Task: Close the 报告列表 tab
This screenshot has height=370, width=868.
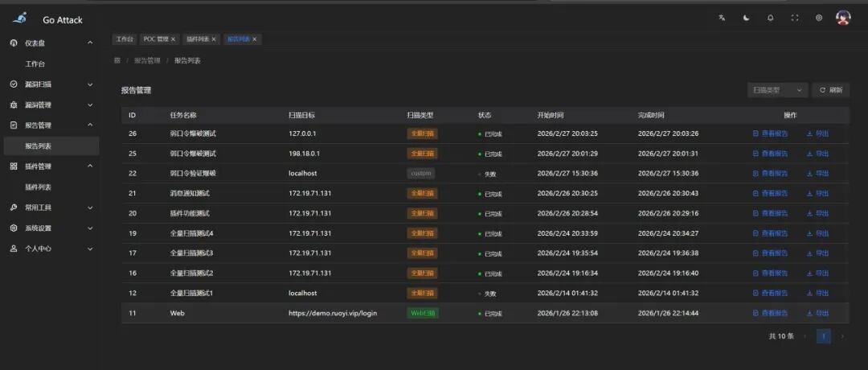Action: pyautogui.click(x=256, y=39)
